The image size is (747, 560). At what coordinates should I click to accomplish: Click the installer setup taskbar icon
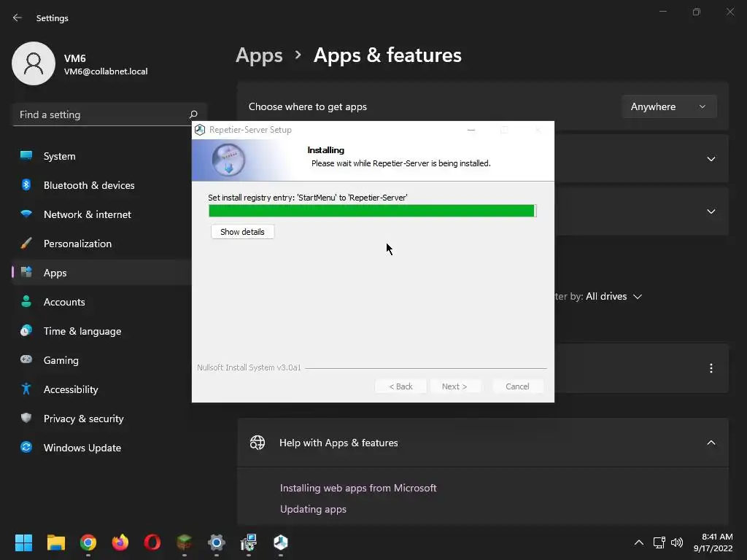248,542
